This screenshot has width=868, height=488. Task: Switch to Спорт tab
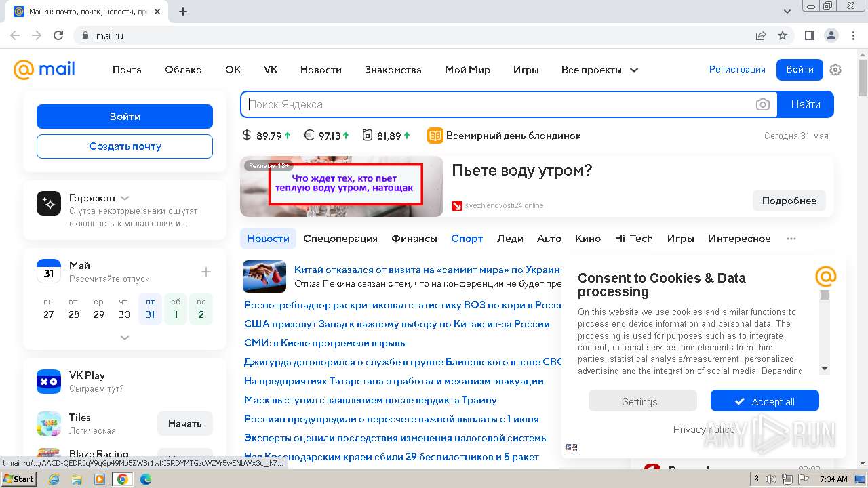467,239
